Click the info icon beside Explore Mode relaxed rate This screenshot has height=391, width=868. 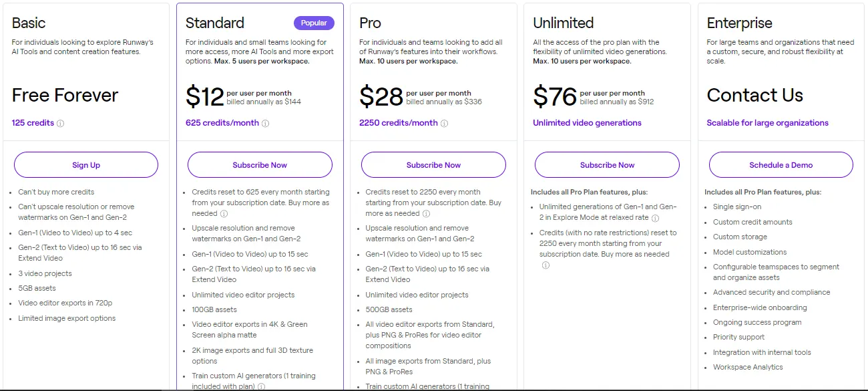pos(656,217)
